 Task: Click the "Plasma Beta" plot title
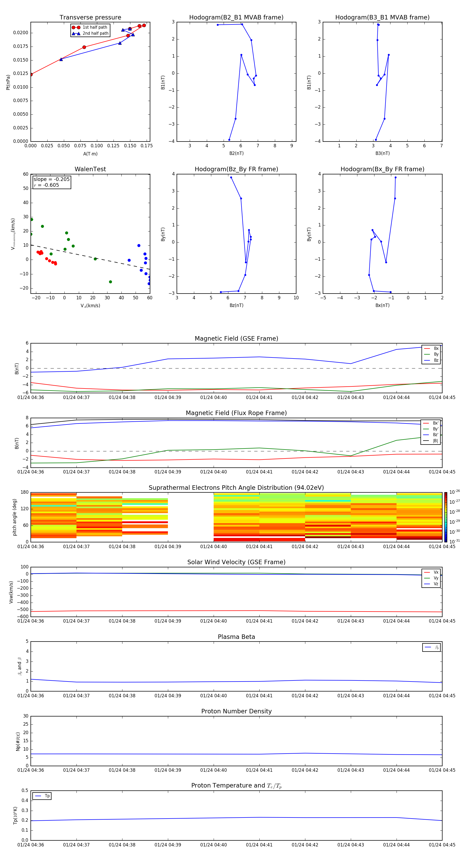point(236,637)
